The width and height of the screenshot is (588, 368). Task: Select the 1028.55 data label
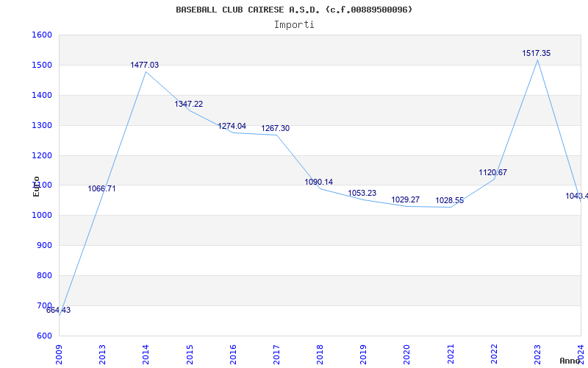click(450, 200)
